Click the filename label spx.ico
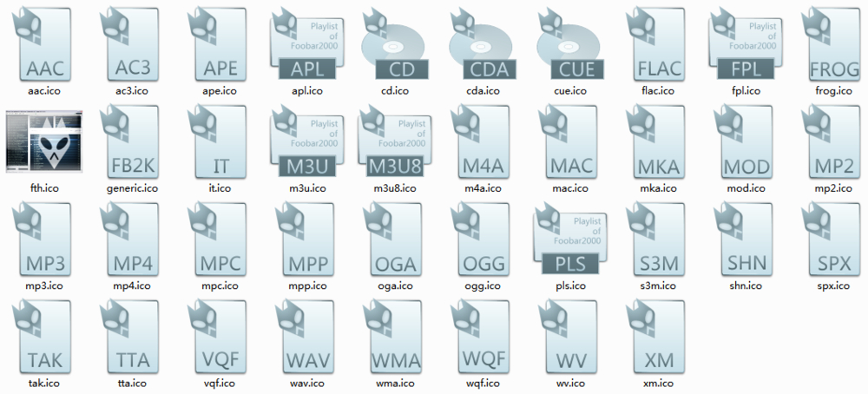This screenshot has width=868, height=394. pos(834,286)
